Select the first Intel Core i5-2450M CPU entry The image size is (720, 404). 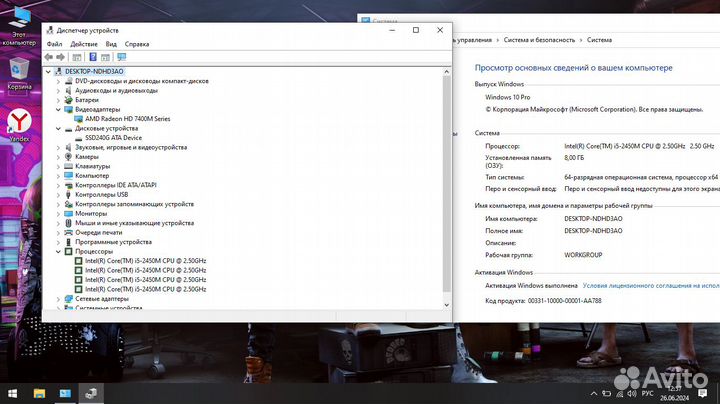pyautogui.click(x=146, y=261)
